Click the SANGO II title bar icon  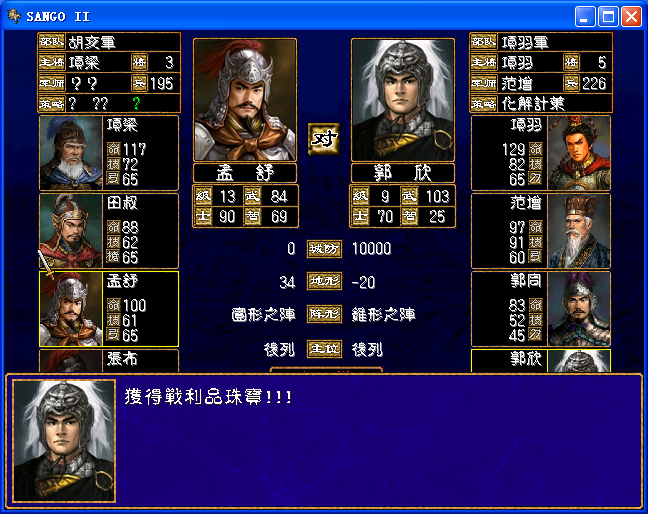tap(14, 16)
